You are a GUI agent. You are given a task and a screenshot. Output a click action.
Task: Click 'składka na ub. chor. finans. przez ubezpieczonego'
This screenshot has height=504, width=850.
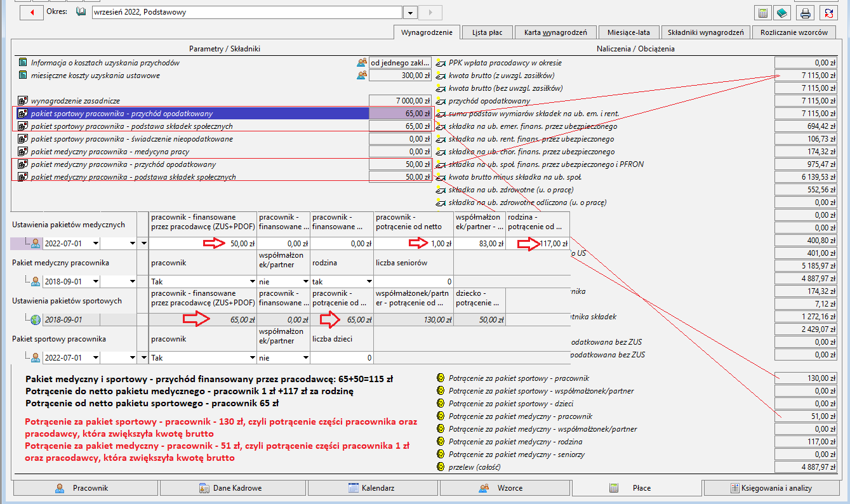pyautogui.click(x=531, y=152)
